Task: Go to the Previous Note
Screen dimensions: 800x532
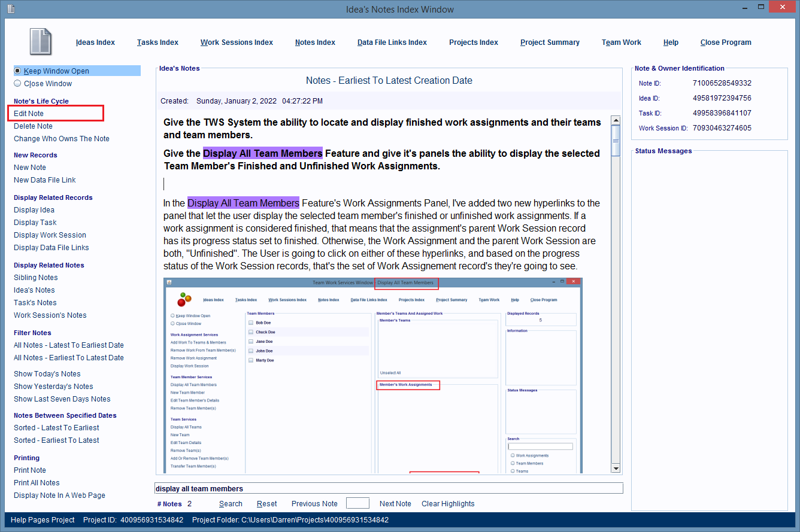Action: [x=314, y=504]
